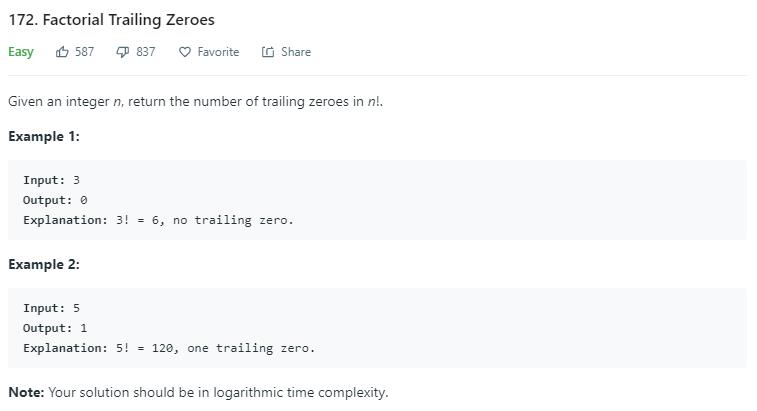This screenshot has height=411, width=757.
Task: Click the Share label text
Action: pyautogui.click(x=296, y=52)
